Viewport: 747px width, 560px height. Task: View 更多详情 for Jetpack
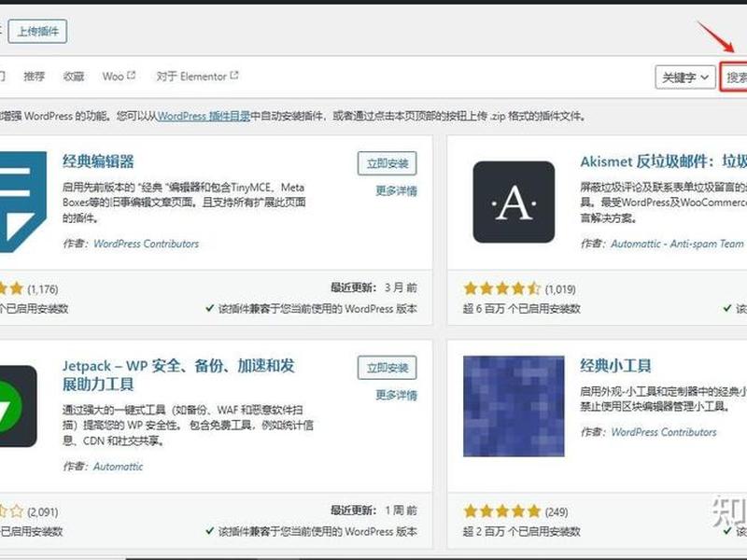click(396, 395)
